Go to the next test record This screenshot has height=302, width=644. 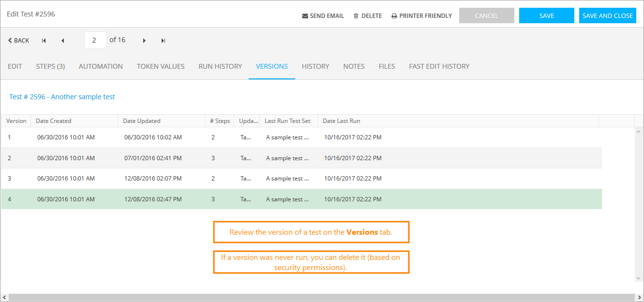[x=144, y=41]
